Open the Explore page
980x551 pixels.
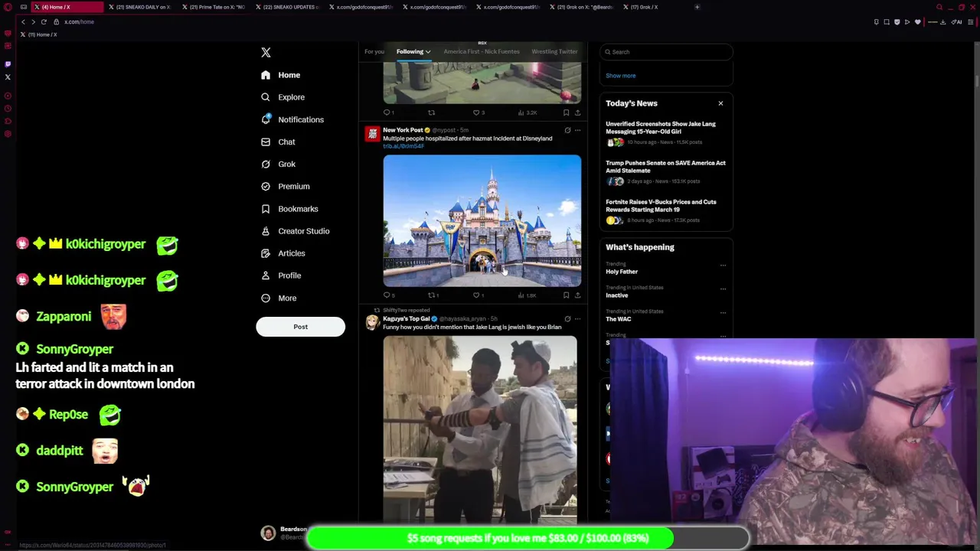[x=283, y=97]
